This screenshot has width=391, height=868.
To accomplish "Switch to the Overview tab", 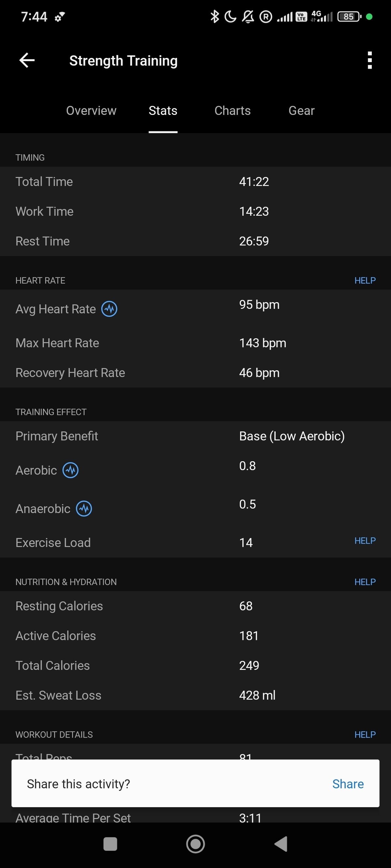I will coord(91,111).
